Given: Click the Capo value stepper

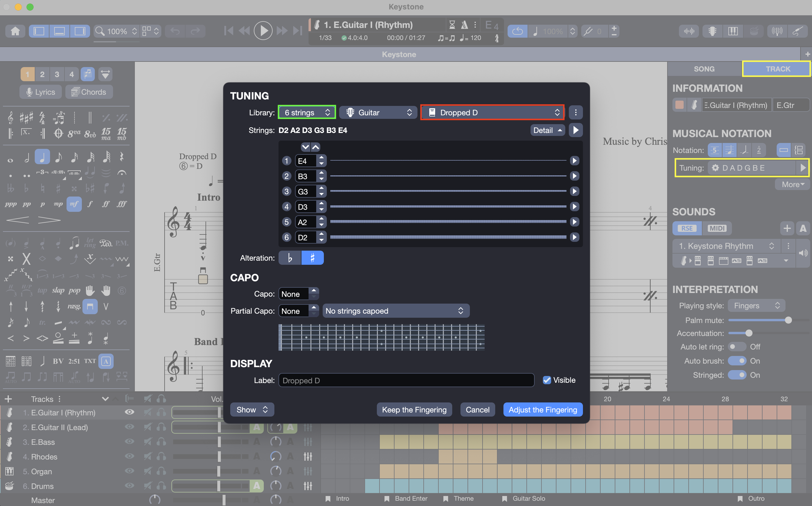Looking at the screenshot, I should [x=314, y=294].
